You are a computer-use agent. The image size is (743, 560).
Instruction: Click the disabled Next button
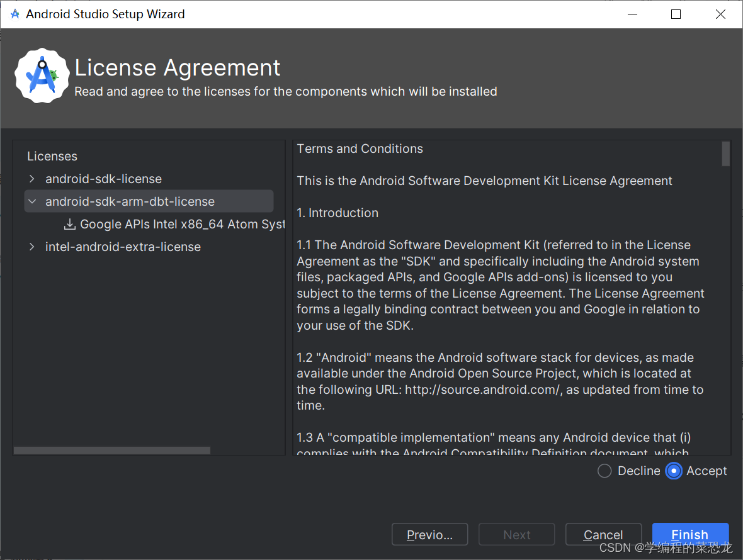pyautogui.click(x=516, y=534)
